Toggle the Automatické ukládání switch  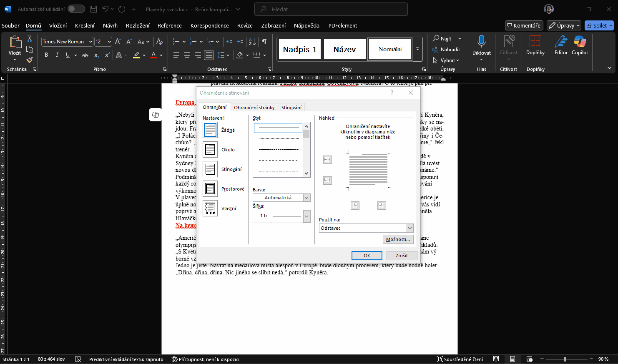point(76,9)
